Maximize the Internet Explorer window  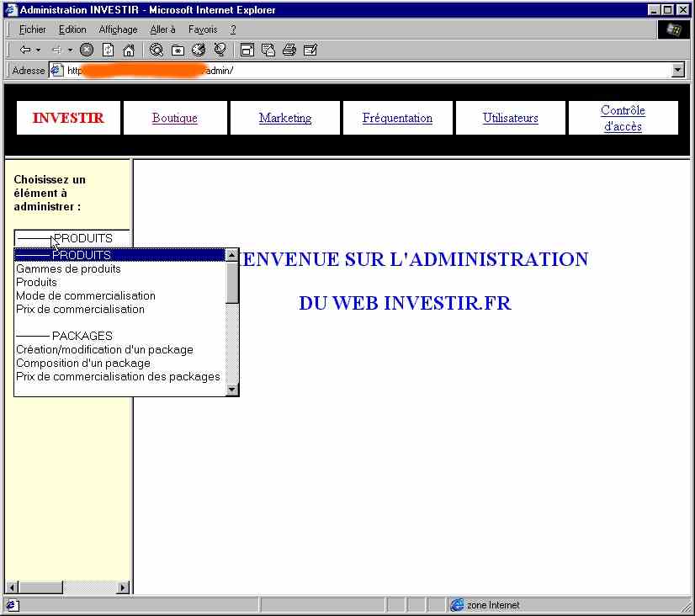tap(667, 10)
